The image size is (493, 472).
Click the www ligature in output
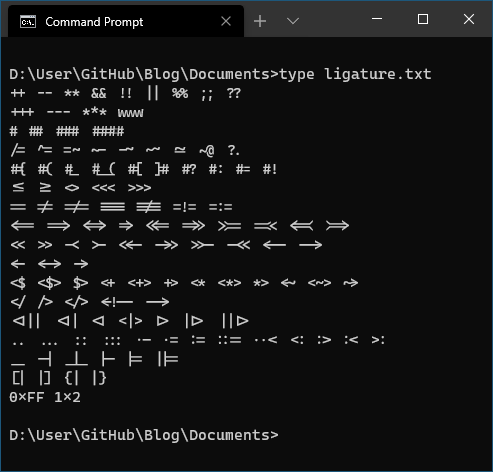click(130, 113)
